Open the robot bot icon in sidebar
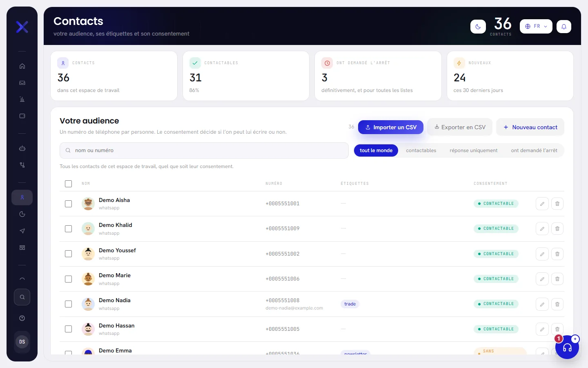 click(x=22, y=148)
